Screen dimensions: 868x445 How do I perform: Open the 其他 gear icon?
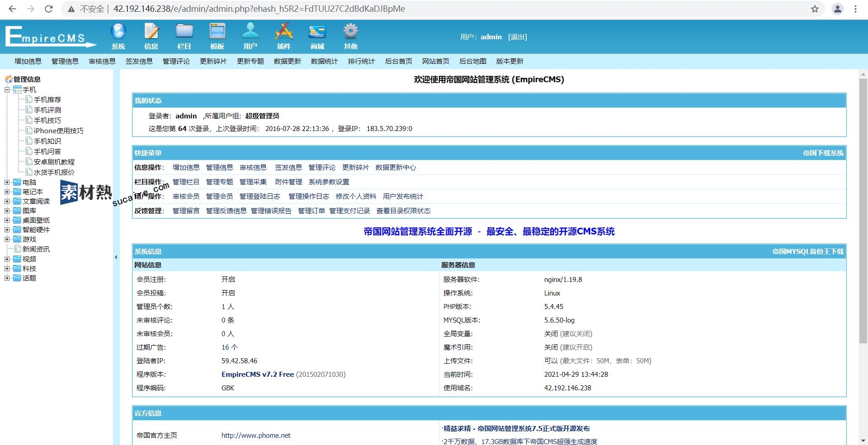[x=350, y=31]
